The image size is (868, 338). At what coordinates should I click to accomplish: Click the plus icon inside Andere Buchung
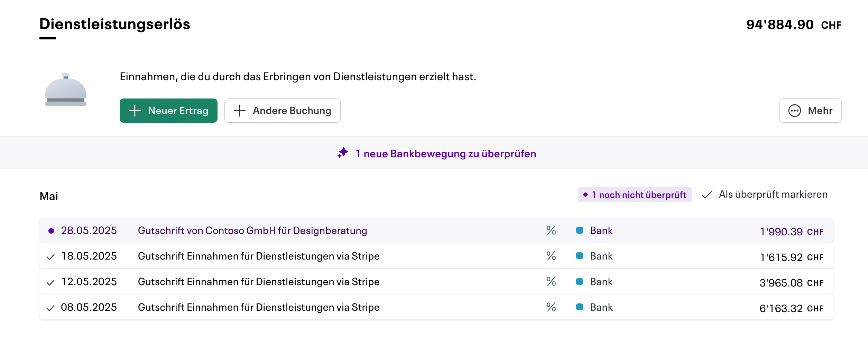point(240,111)
